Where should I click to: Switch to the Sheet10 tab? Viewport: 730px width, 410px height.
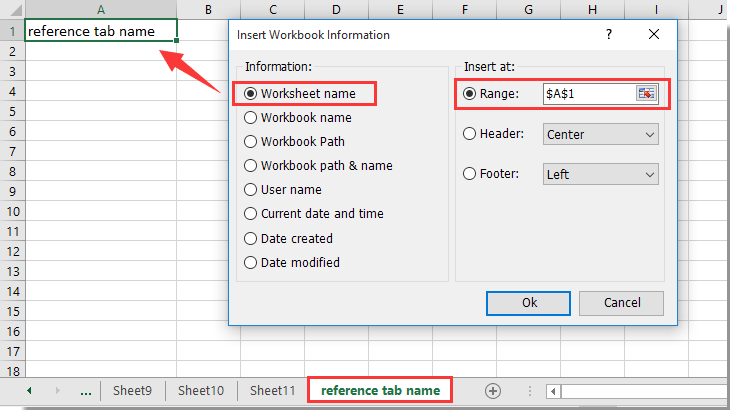tap(201, 391)
